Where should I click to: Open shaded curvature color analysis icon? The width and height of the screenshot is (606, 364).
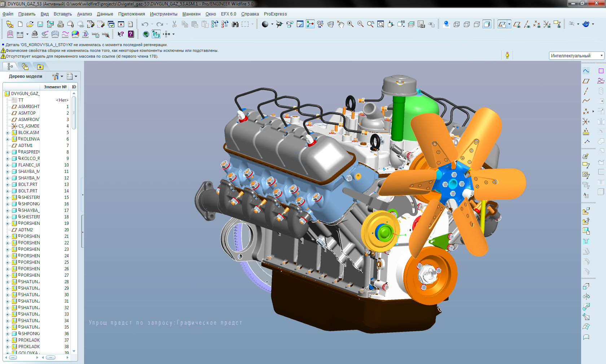coord(75,34)
